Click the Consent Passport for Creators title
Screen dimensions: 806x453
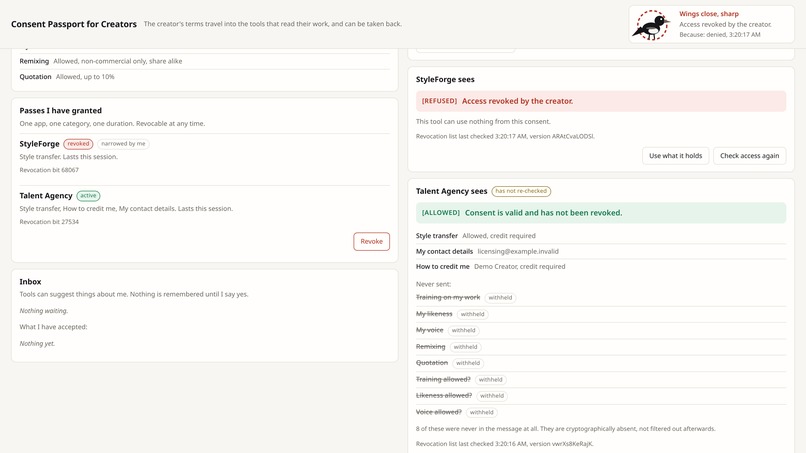74,24
